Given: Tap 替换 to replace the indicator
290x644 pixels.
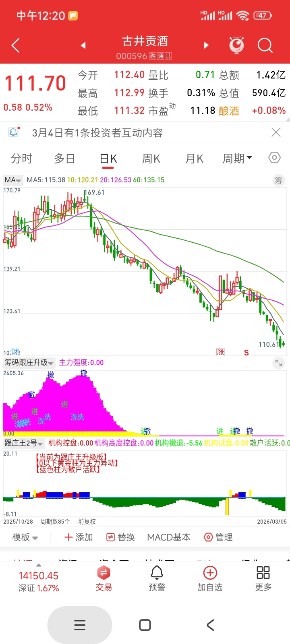Looking at the screenshot, I should click(x=120, y=537).
